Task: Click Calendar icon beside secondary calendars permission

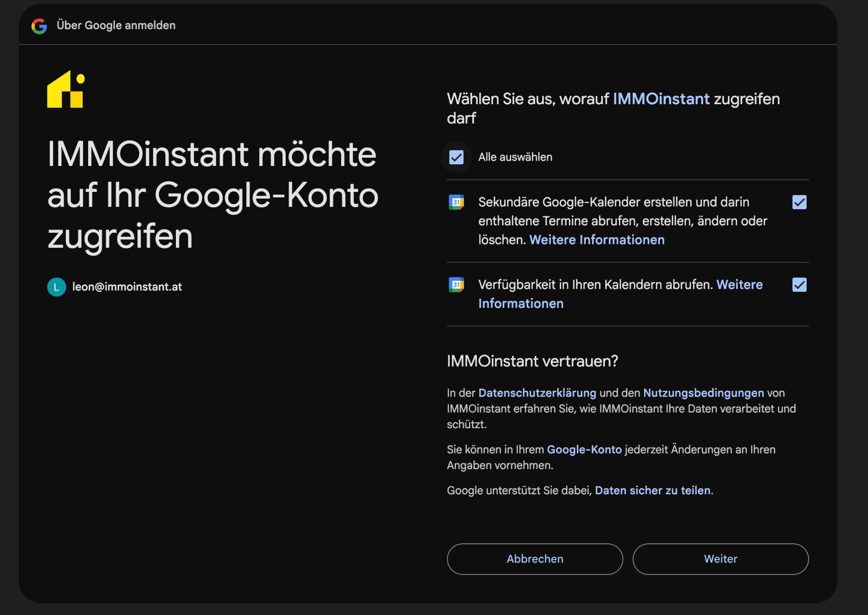Action: coord(456,202)
